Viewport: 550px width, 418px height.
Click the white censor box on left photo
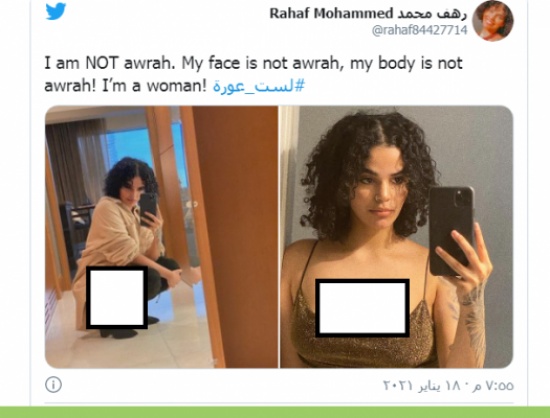pos(117,297)
